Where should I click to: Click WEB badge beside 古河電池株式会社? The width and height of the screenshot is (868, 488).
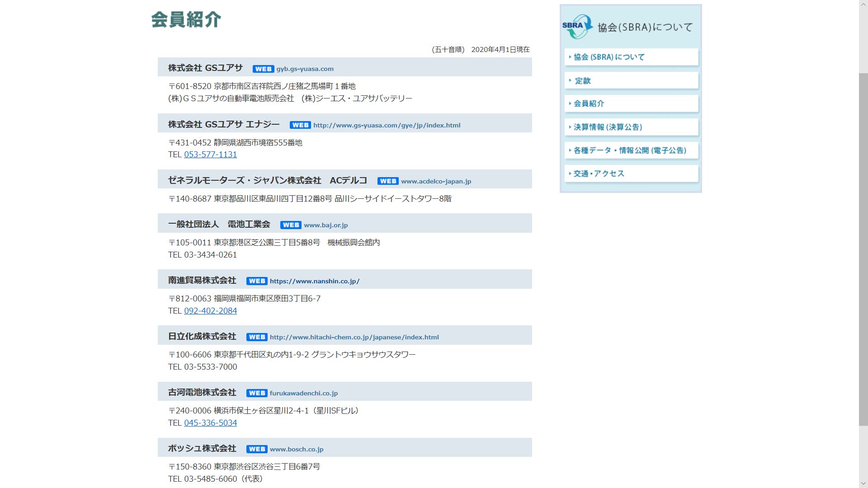coord(257,393)
